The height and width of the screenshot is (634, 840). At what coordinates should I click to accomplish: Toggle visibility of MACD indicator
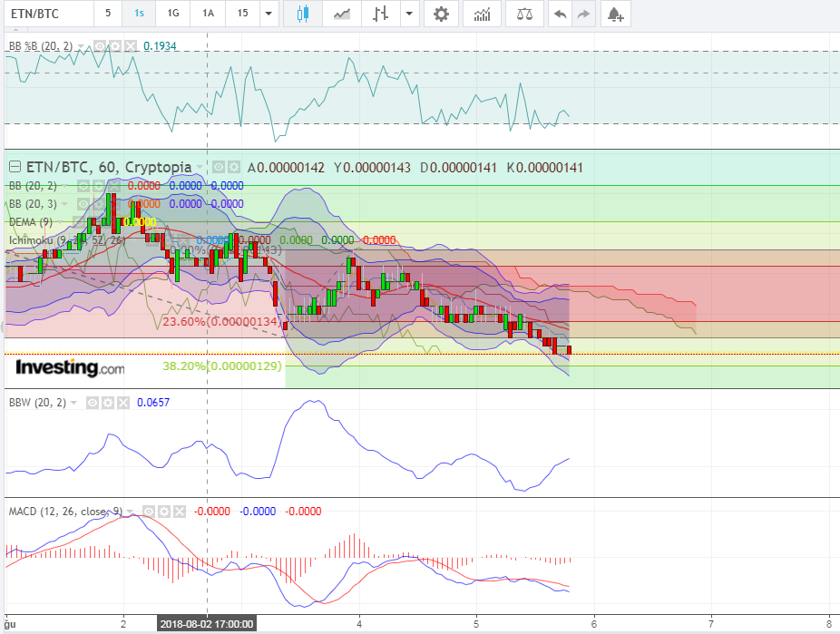coord(149,512)
